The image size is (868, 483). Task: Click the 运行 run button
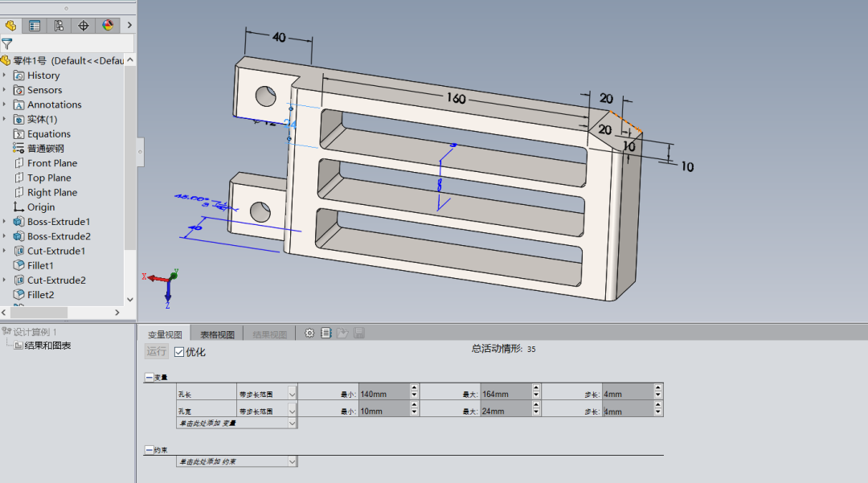(156, 351)
